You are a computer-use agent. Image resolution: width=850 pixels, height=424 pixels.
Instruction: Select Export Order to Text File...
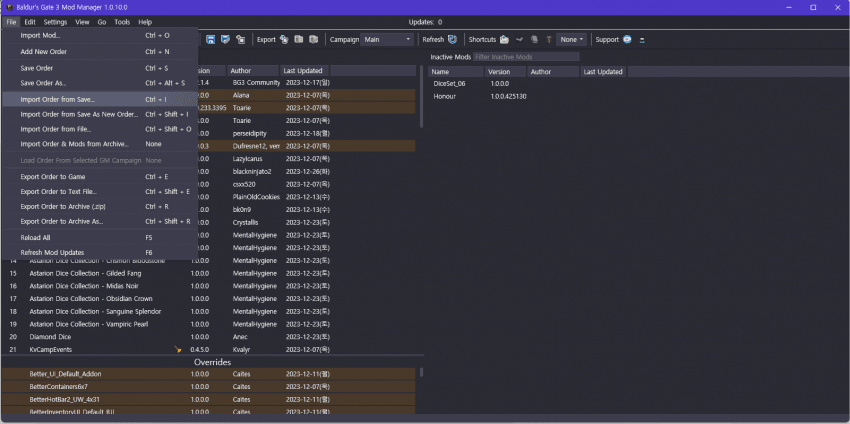click(x=100, y=191)
